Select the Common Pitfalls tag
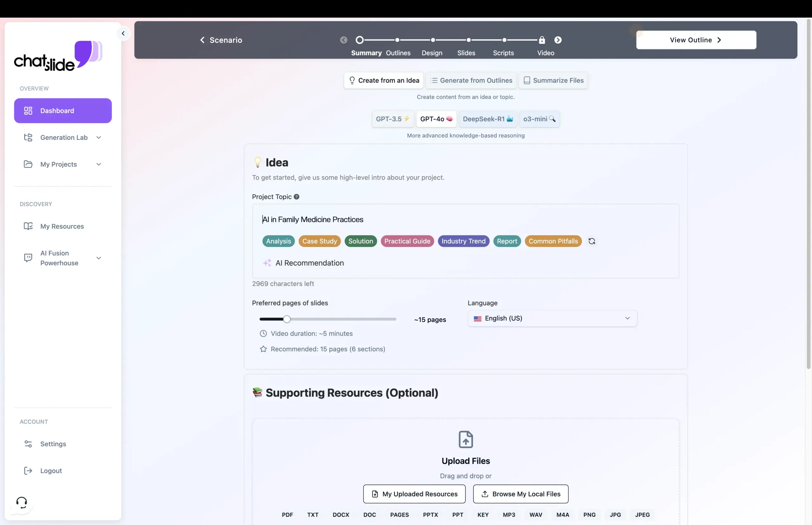This screenshot has height=525, width=812. pyautogui.click(x=553, y=241)
